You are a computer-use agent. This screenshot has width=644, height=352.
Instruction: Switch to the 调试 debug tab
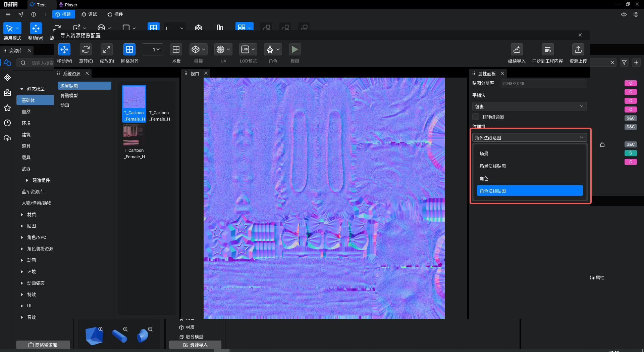point(89,14)
